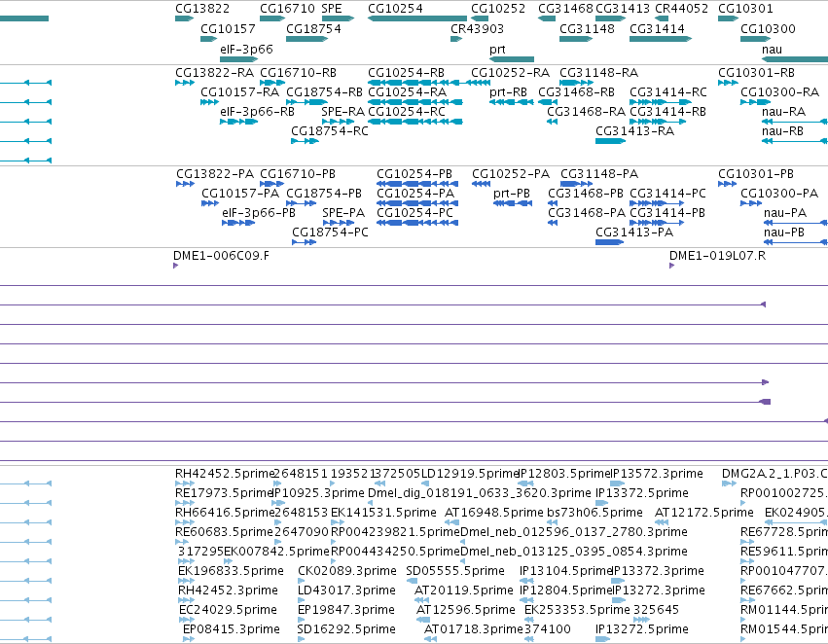Select transcript CG16710-RB

coord(272,83)
